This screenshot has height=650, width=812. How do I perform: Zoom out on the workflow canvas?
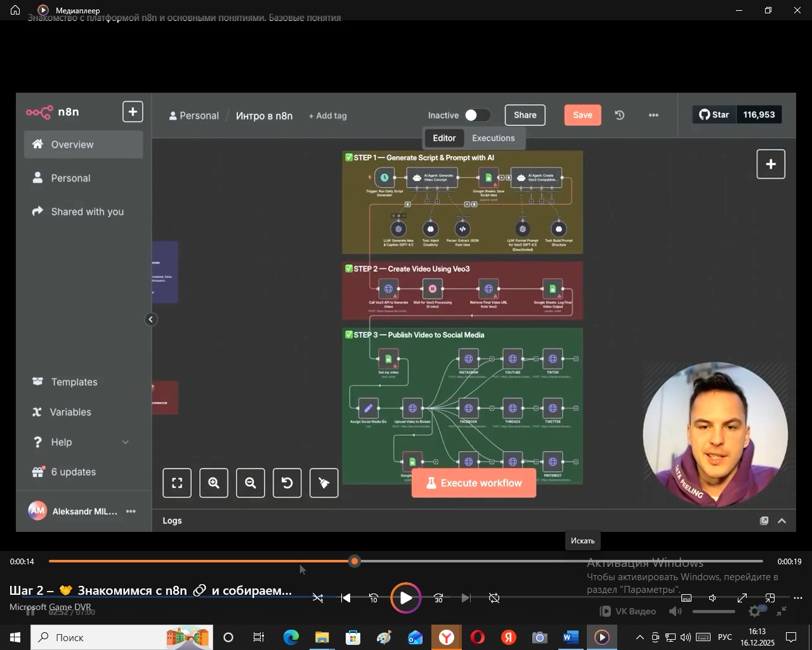(251, 483)
